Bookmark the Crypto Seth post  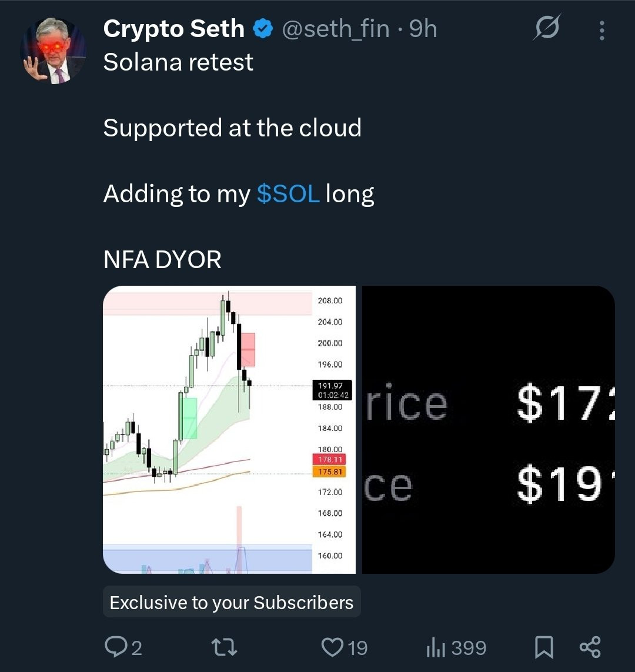[x=544, y=647]
